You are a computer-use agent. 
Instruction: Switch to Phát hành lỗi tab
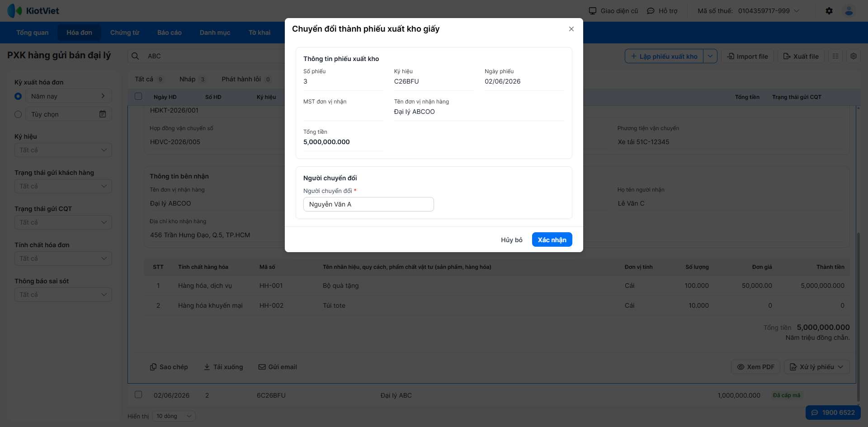tap(247, 79)
